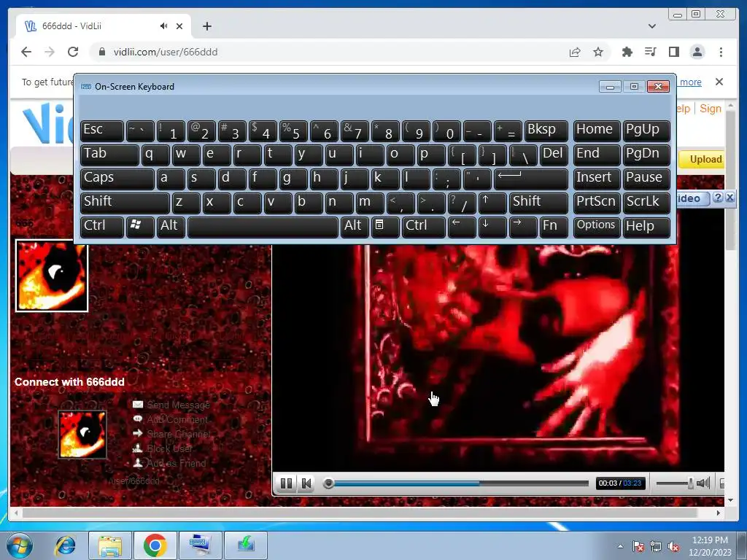
Task: Mute the video player speaker icon
Action: pyautogui.click(x=703, y=483)
